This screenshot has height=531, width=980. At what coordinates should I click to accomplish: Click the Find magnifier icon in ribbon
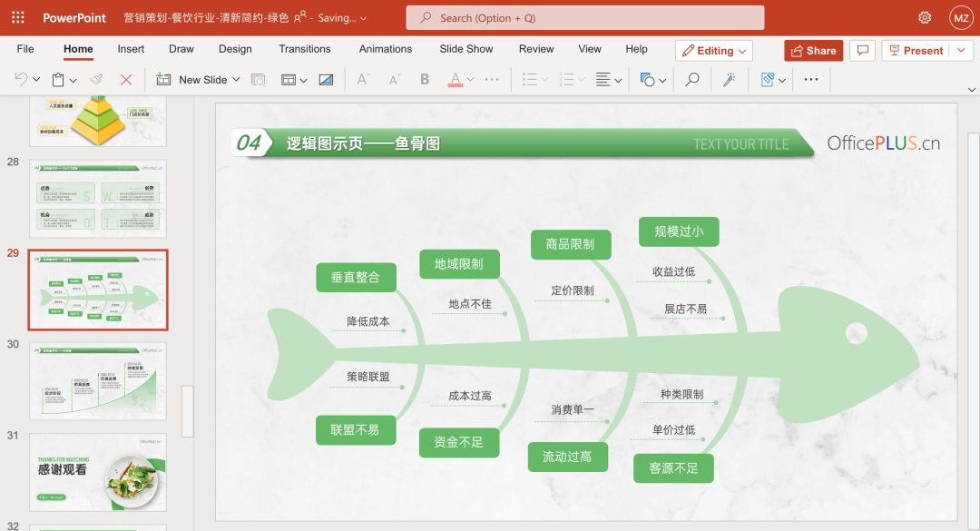click(x=691, y=80)
